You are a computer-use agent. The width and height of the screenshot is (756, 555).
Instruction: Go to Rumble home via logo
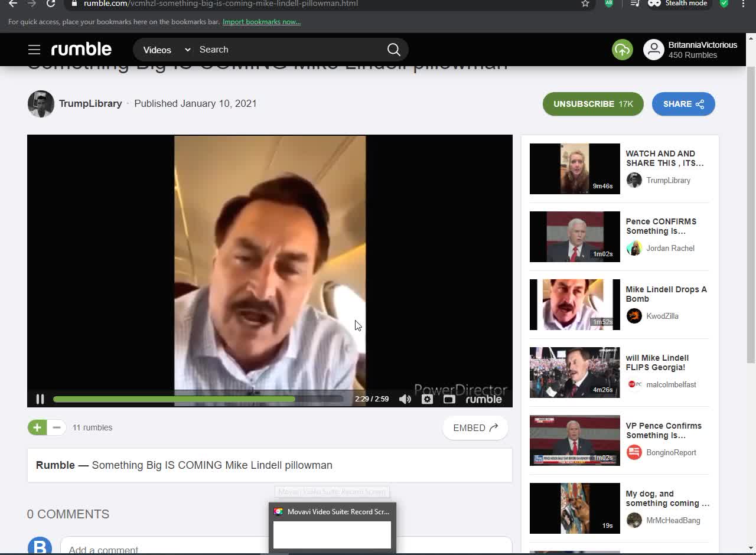(x=82, y=50)
